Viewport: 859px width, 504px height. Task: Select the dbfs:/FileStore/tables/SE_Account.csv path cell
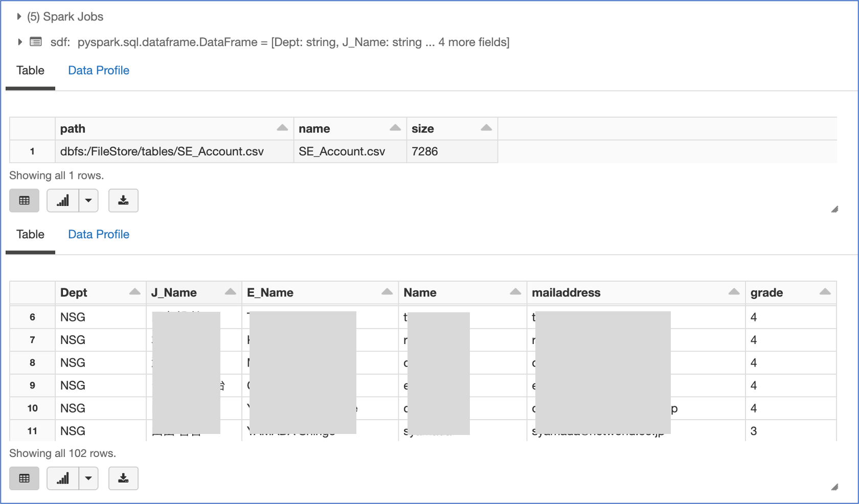pyautogui.click(x=174, y=151)
